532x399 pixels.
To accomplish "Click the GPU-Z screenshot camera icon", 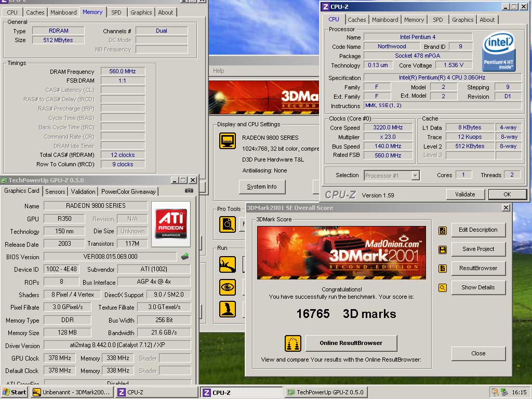I will coord(189,191).
